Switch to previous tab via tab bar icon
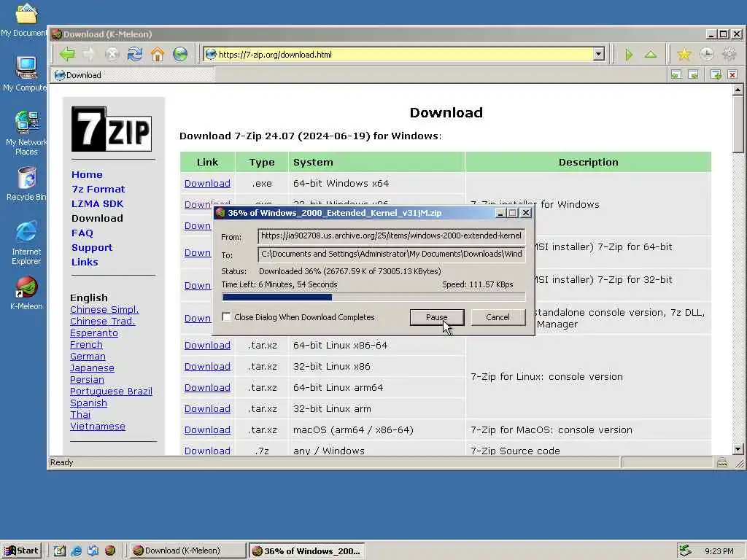The image size is (747, 560). 676,75
